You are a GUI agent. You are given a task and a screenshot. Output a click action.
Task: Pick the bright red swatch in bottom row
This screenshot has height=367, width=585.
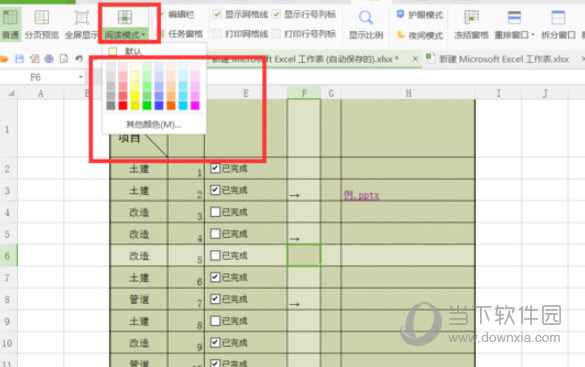click(123, 106)
